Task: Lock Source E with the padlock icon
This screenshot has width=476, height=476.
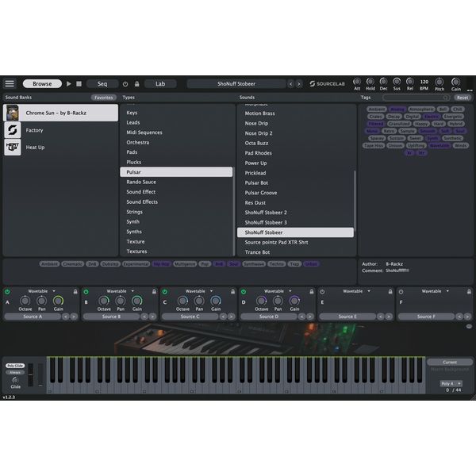Action: point(390,291)
